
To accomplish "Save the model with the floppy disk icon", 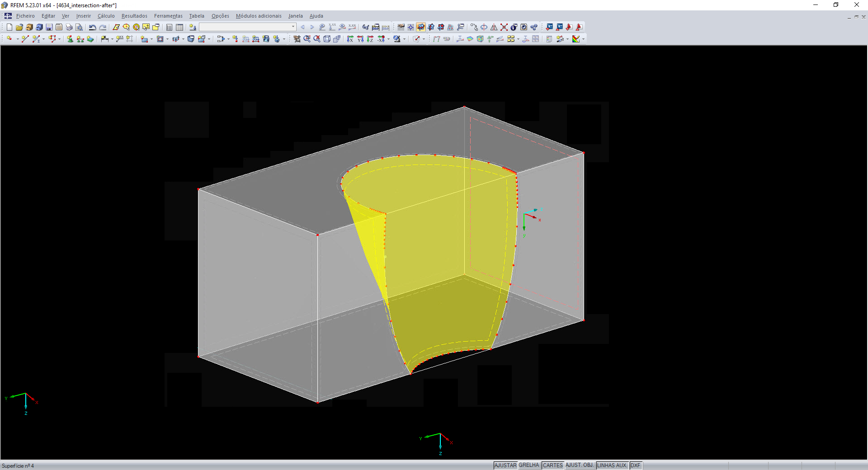I will pyautogui.click(x=49, y=27).
